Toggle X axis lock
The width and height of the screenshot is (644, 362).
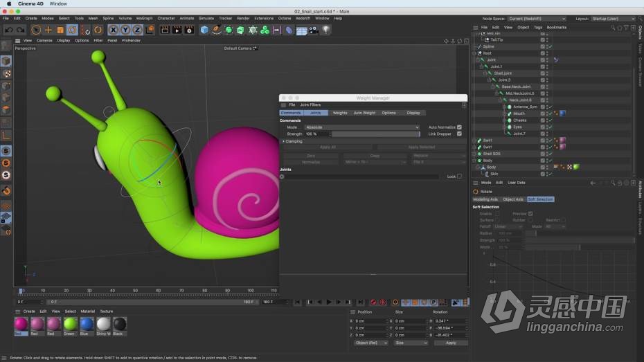113,30
